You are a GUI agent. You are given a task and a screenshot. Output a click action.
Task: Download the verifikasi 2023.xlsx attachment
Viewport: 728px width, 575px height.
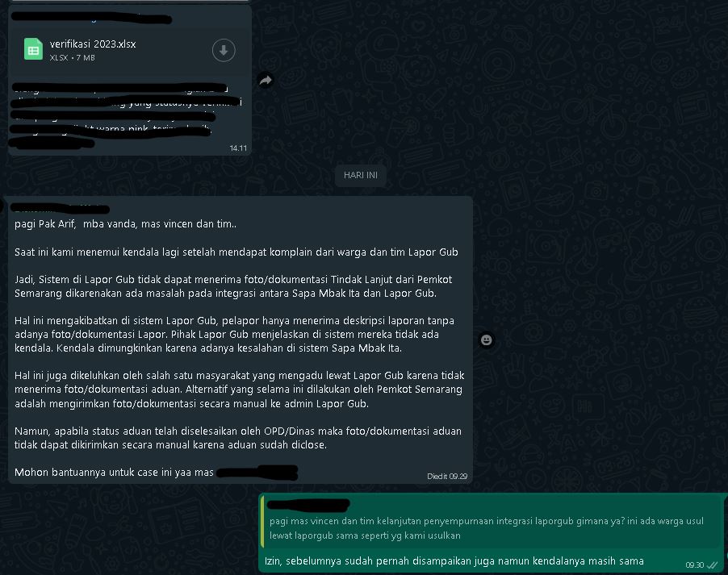point(224,50)
